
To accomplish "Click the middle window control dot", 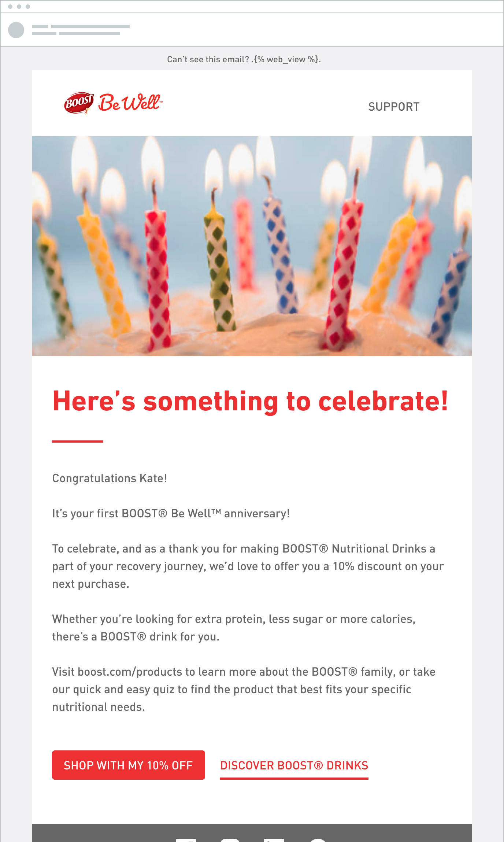I will [x=19, y=7].
